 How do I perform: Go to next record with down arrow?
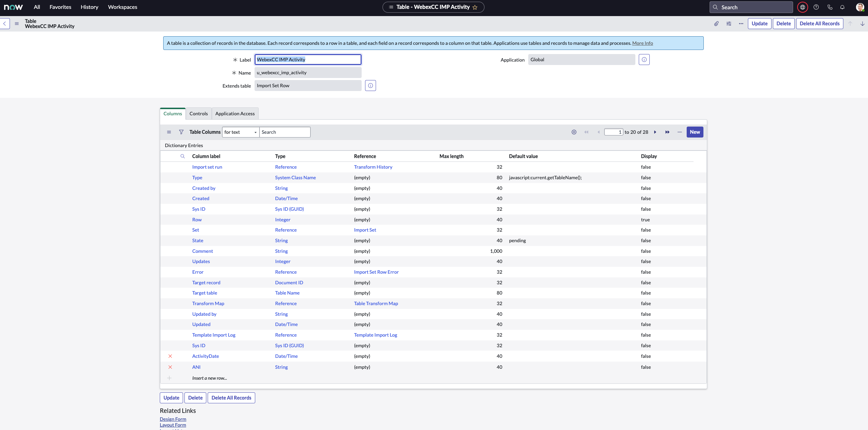point(863,24)
